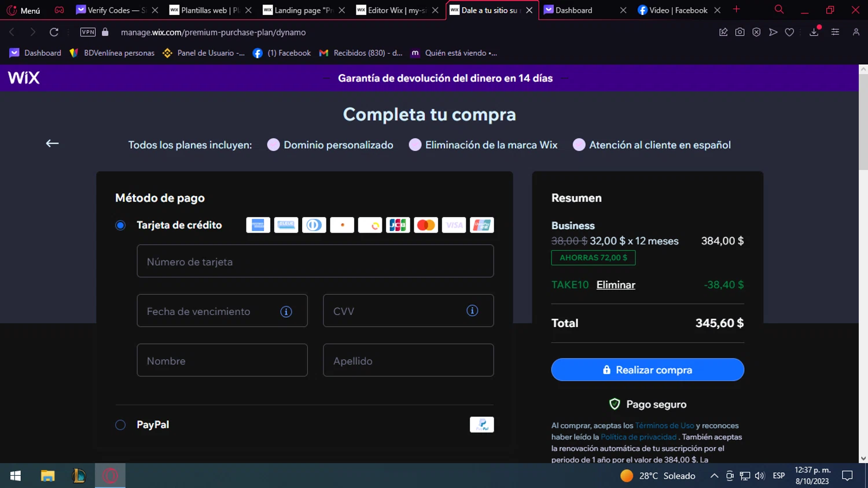The height and width of the screenshot is (488, 868).
Task: Open the Windows notification center
Action: (847, 476)
